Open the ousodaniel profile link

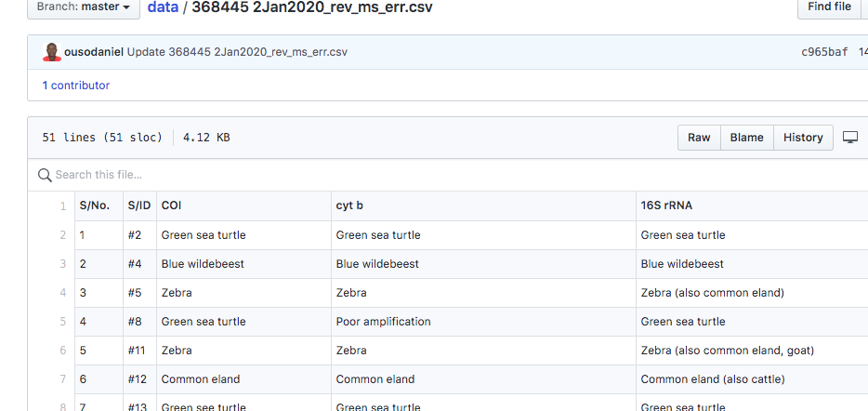pyautogui.click(x=94, y=53)
